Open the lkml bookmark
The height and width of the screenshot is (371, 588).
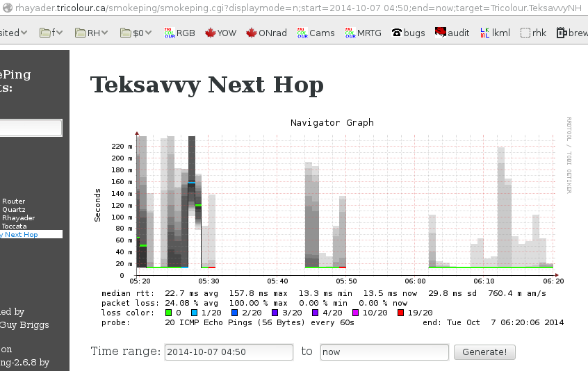pos(495,33)
